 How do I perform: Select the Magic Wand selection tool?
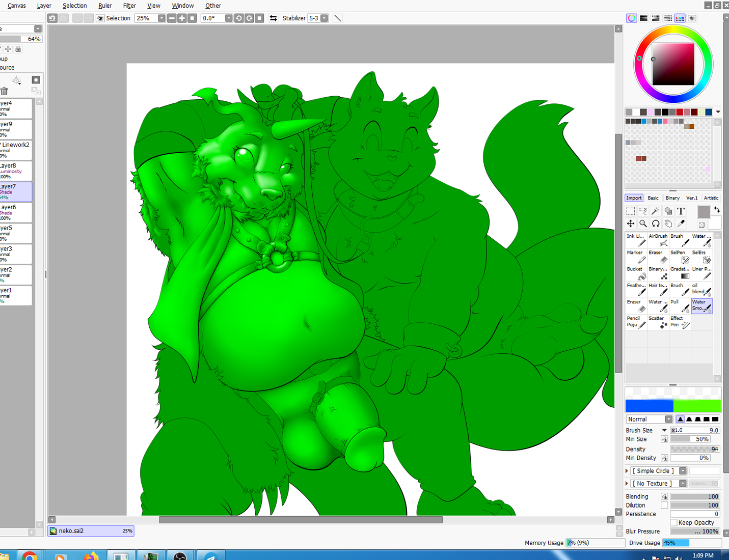656,211
